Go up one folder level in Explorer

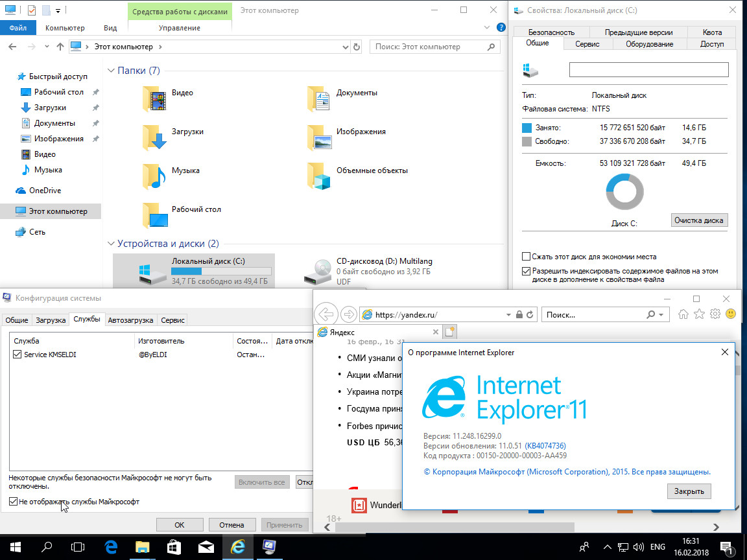pyautogui.click(x=60, y=47)
